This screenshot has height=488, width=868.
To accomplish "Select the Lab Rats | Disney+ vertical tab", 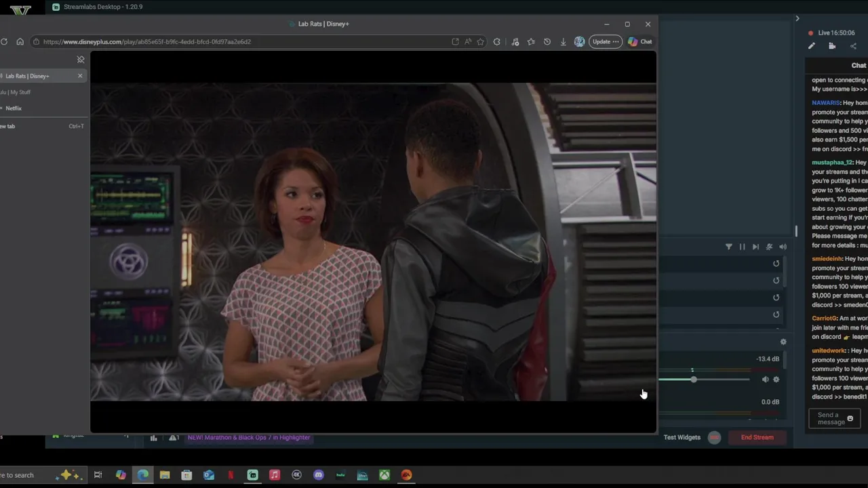I will (41, 76).
